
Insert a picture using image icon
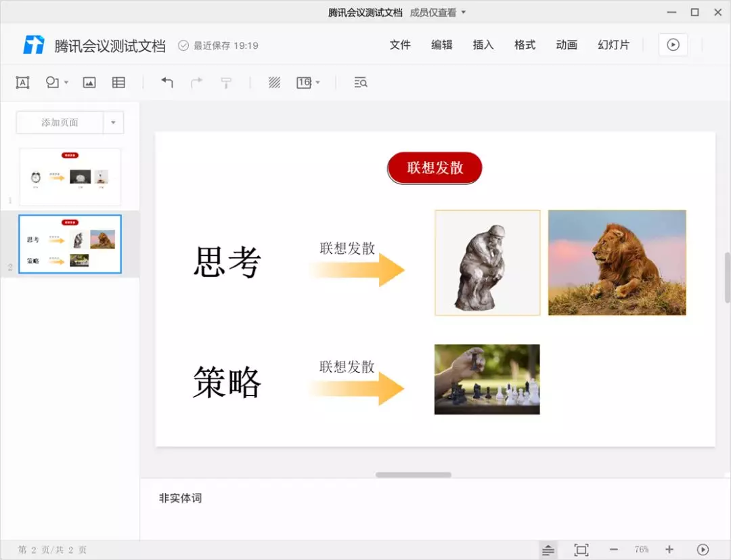coord(89,83)
